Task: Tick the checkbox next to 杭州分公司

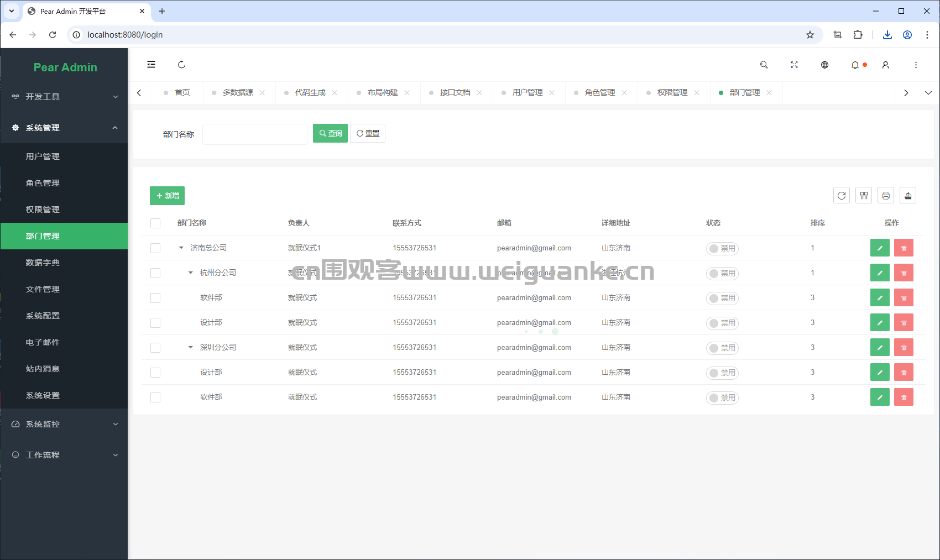Action: click(x=155, y=273)
